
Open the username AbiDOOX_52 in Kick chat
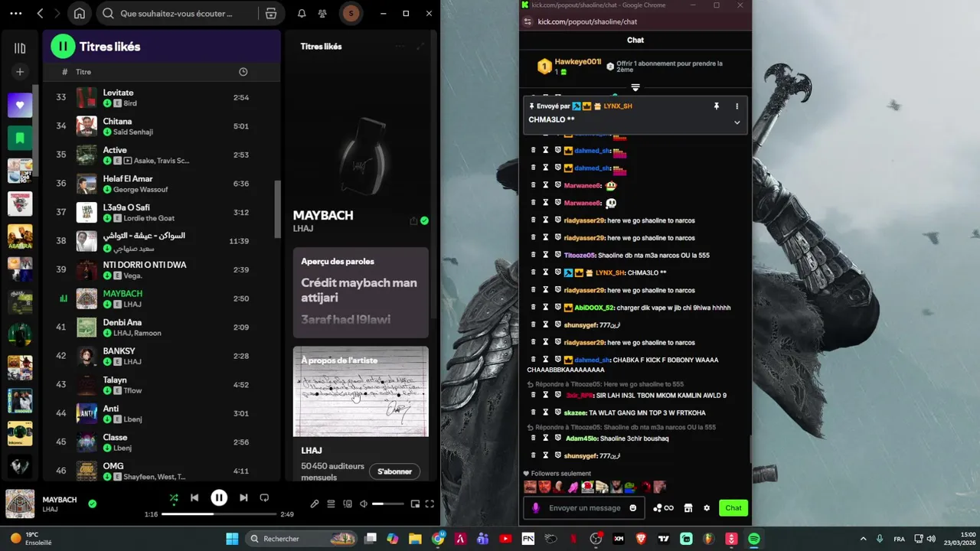(594, 308)
